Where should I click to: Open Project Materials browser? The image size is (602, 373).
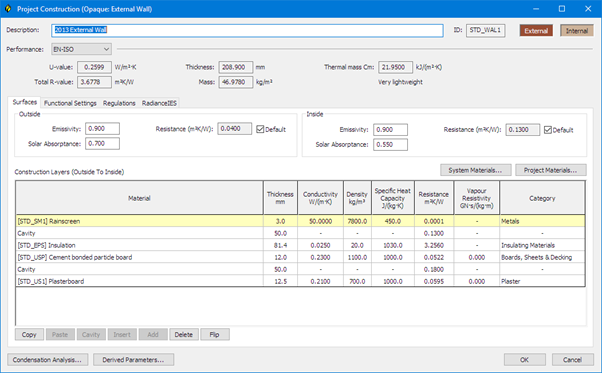pyautogui.click(x=551, y=170)
